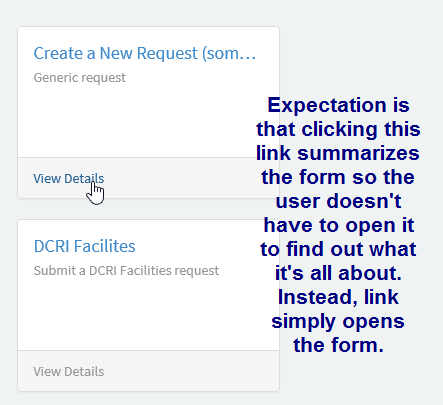443x405 pixels.
Task: Click blank body of DCRI Facilites card
Action: pyautogui.click(x=133, y=315)
